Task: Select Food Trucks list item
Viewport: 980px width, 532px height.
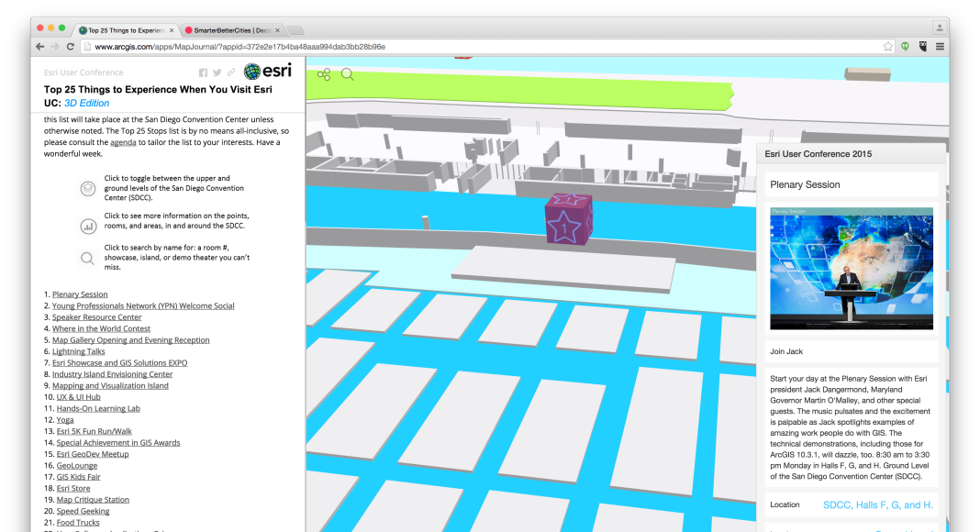Action: (78, 523)
